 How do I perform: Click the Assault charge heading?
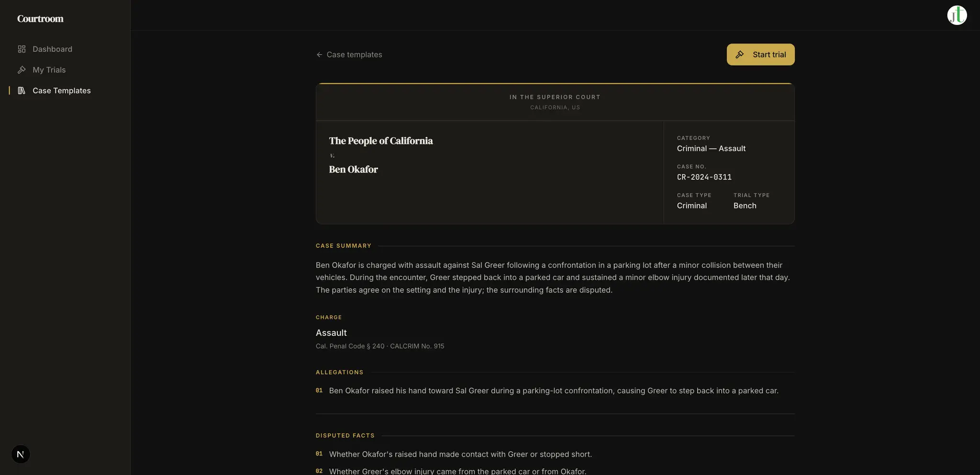click(331, 332)
